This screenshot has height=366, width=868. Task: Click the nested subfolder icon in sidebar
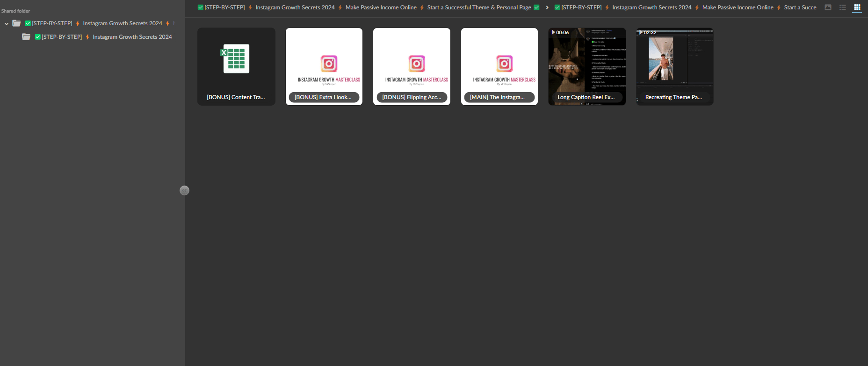point(26,37)
